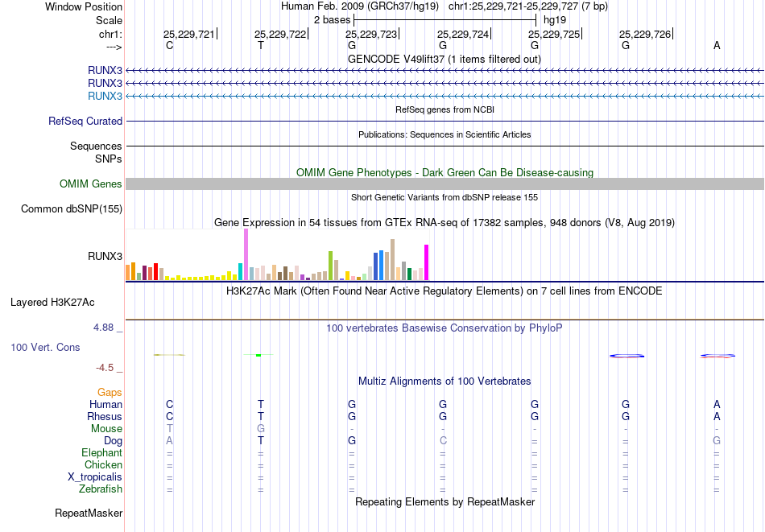Click the light blue RUNX3 transcript line
This screenshot has height=532, width=765.
(445, 96)
